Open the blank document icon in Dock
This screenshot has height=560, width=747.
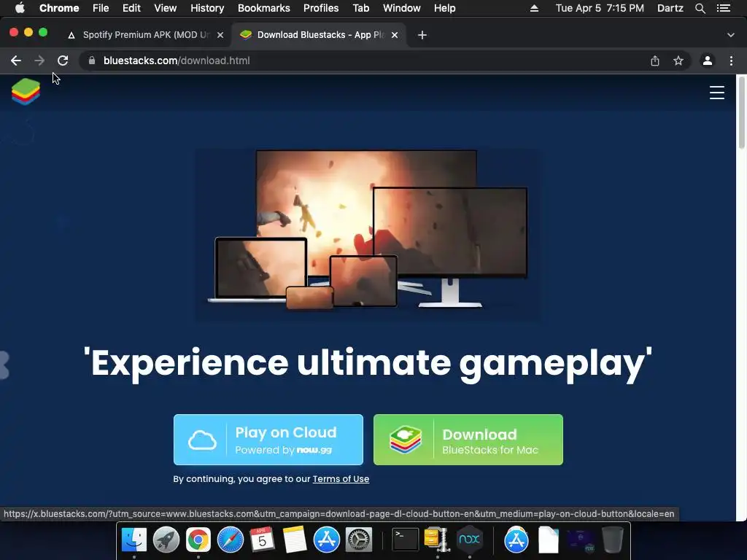(x=549, y=540)
